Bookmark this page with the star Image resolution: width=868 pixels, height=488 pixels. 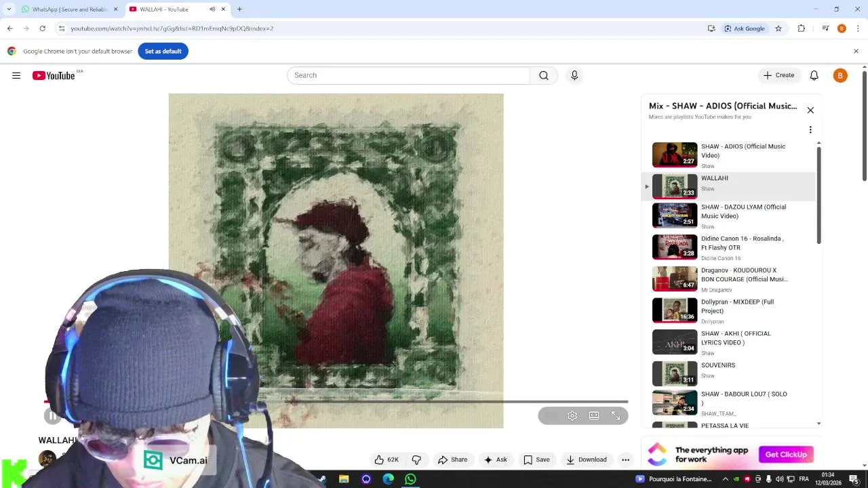[x=778, y=28]
